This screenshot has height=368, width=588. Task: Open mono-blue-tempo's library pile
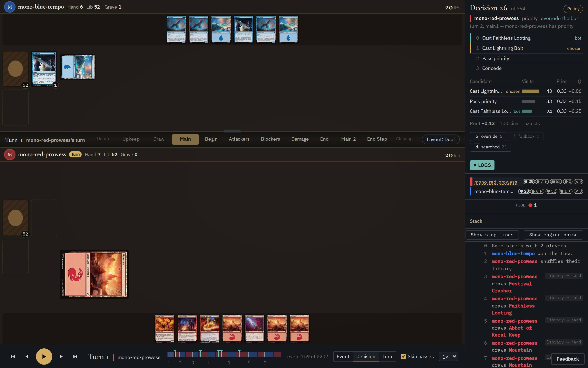point(16,69)
